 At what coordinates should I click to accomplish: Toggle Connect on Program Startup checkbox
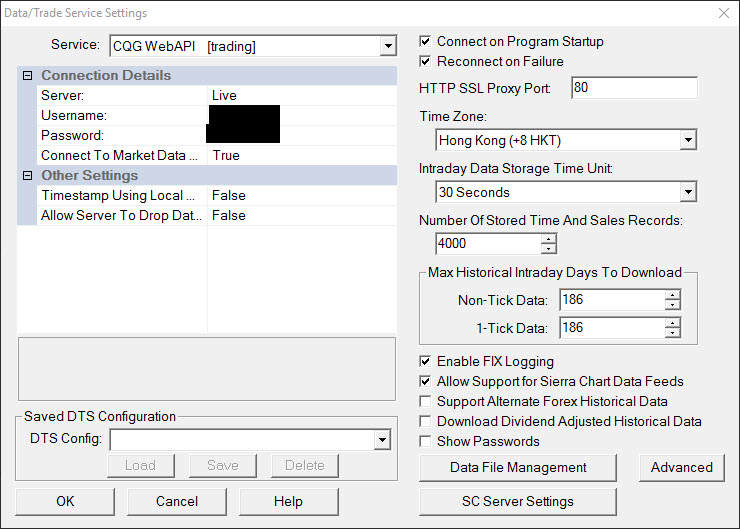pos(426,42)
